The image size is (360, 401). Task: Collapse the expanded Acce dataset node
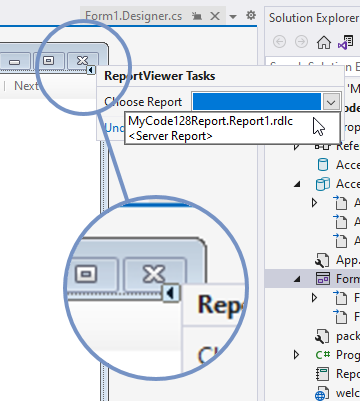click(297, 184)
